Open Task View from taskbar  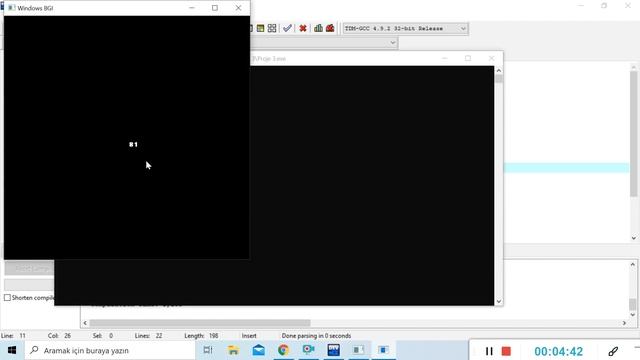click(x=208, y=350)
